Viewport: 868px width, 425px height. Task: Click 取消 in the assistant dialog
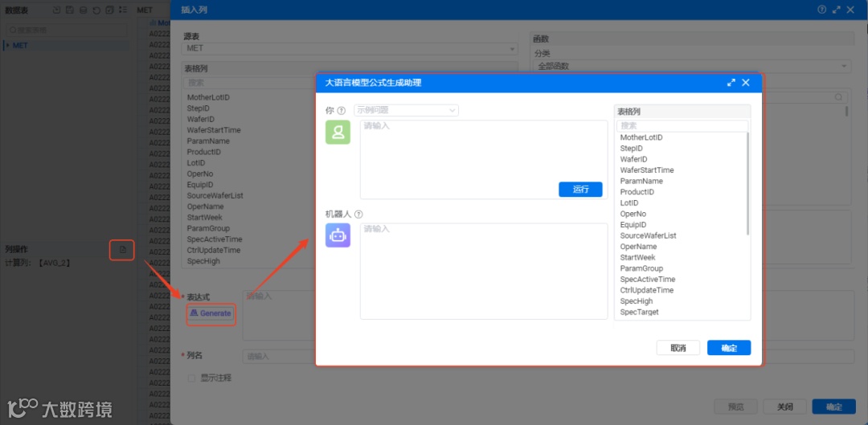click(x=678, y=348)
